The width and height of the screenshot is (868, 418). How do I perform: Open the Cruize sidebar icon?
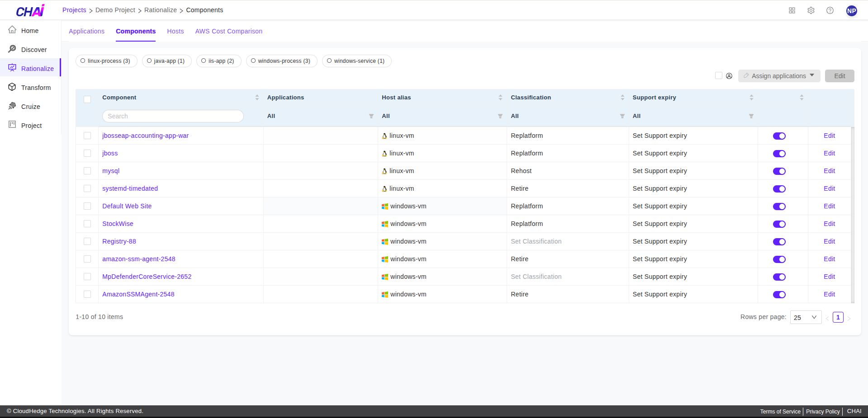click(12, 106)
